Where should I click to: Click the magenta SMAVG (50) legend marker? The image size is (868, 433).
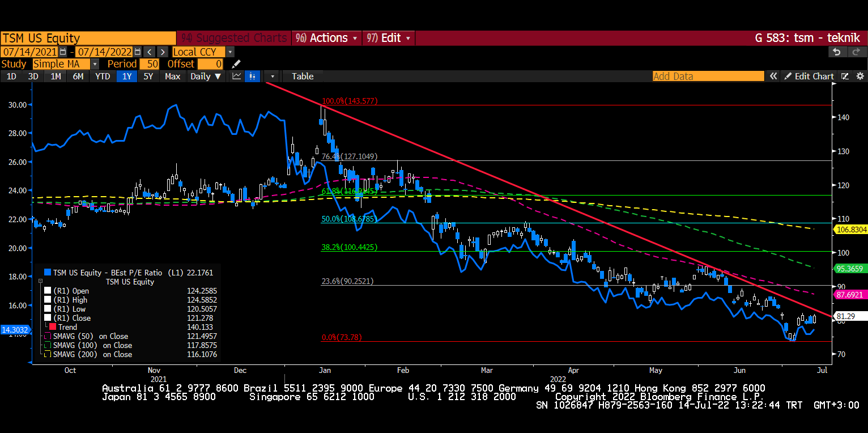coord(48,336)
